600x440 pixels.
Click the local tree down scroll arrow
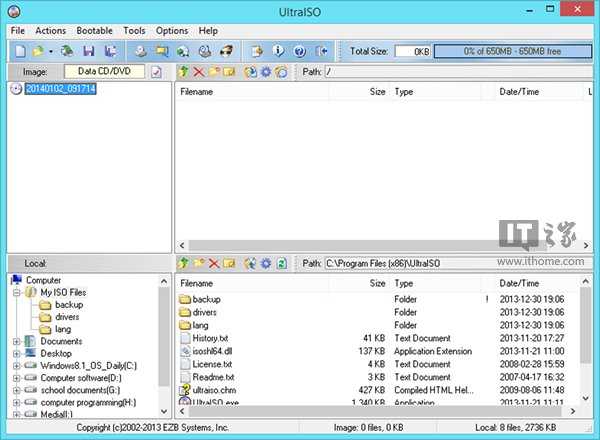(164, 411)
